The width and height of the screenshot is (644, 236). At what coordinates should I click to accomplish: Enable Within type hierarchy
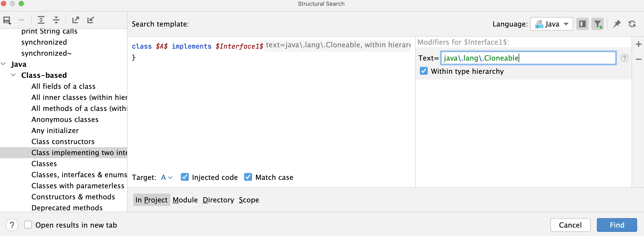(x=424, y=71)
